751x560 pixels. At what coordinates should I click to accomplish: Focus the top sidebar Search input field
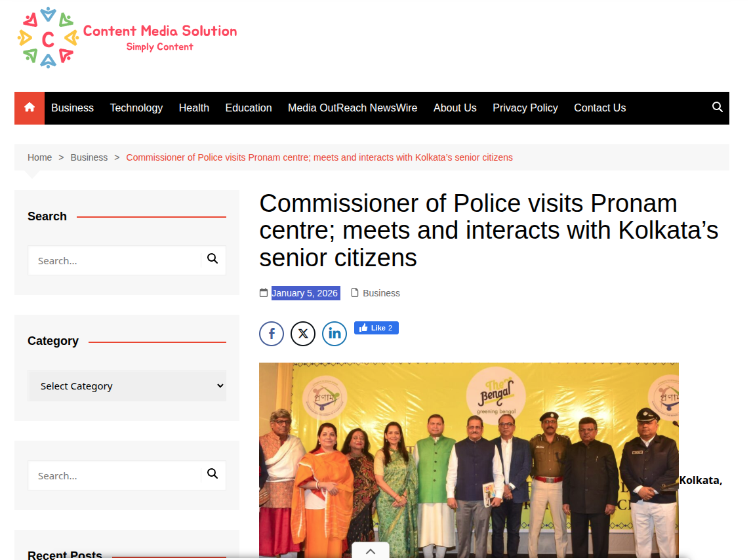click(115, 260)
